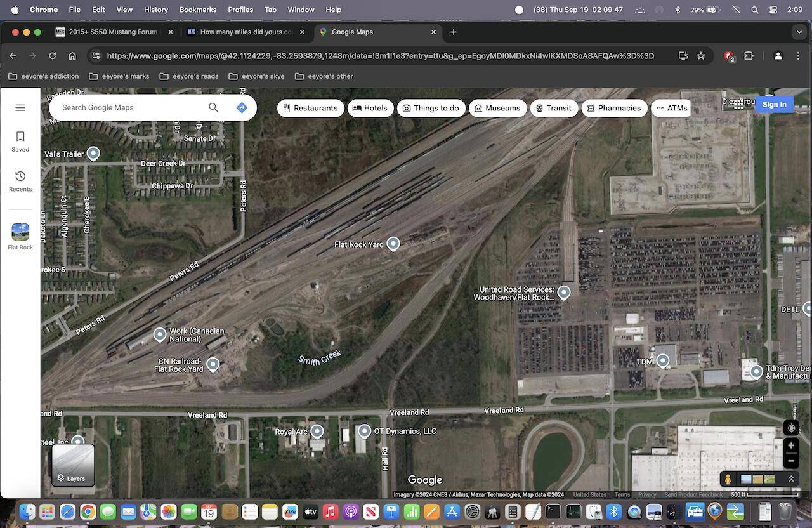Open eeyore's marks bookmarks folder

pyautogui.click(x=119, y=76)
